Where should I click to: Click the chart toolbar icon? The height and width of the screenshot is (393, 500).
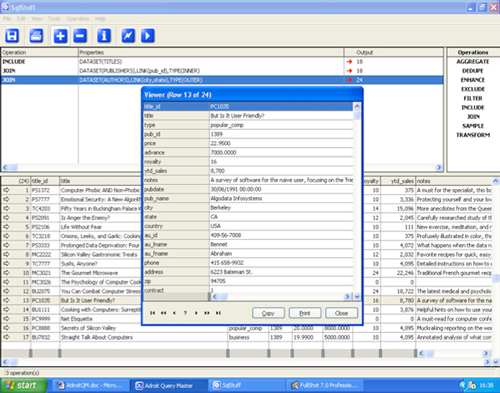point(128,36)
